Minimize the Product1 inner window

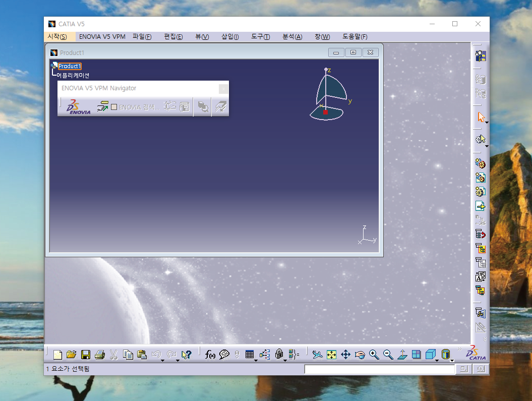pyautogui.click(x=336, y=52)
